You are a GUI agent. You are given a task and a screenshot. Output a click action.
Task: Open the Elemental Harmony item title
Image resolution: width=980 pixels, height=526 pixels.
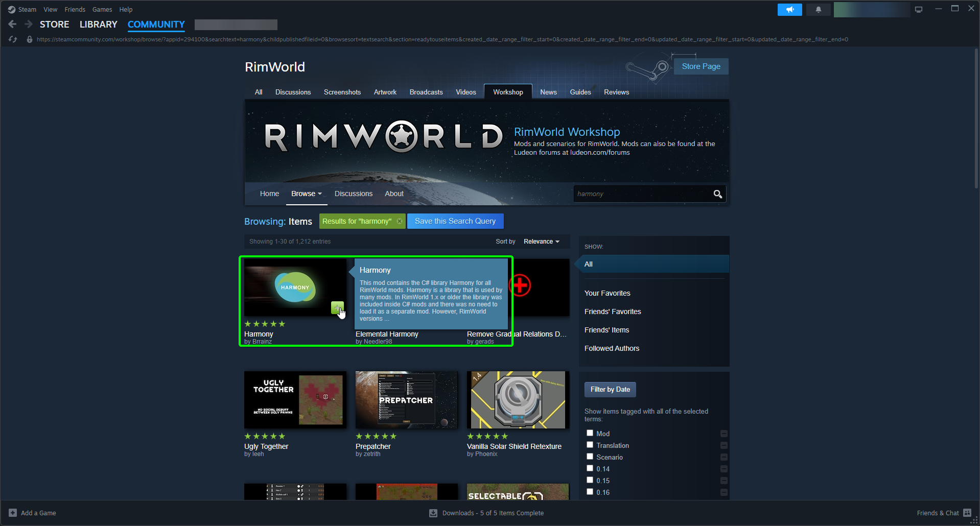(387, 334)
